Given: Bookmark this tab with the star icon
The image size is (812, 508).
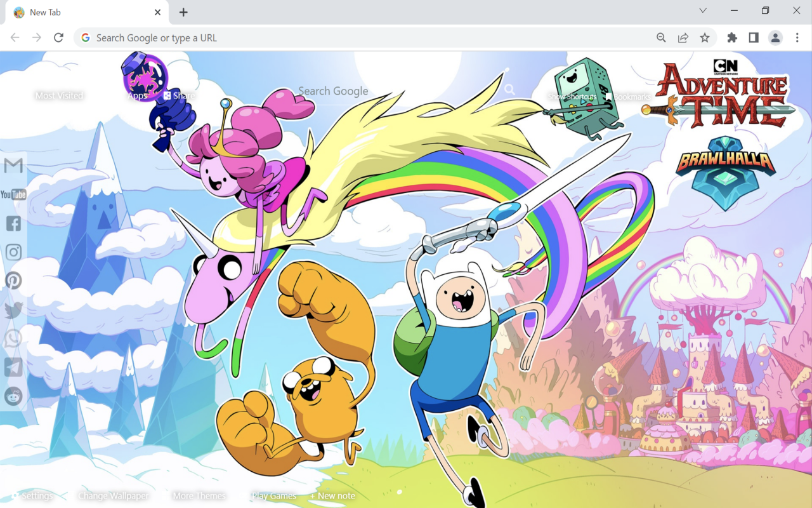Looking at the screenshot, I should coord(705,38).
